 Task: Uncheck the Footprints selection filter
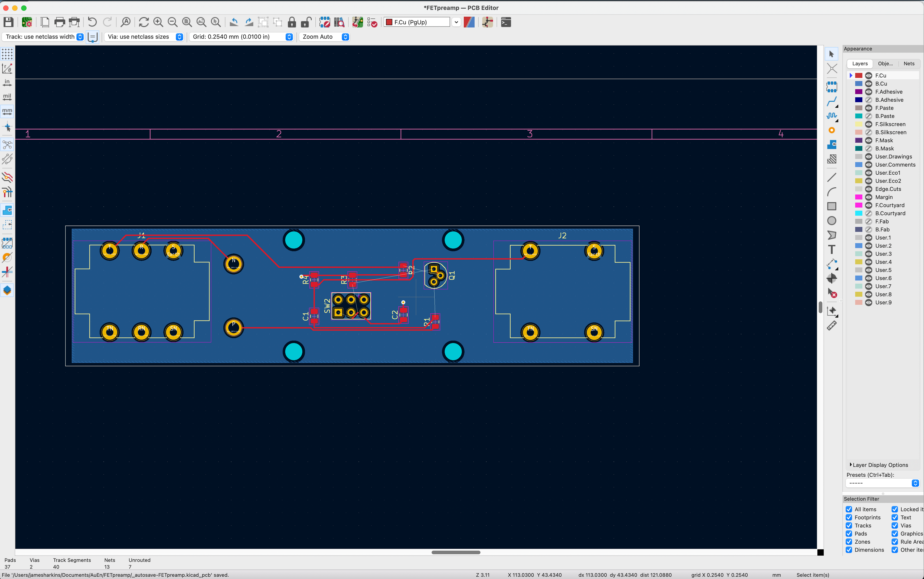coord(849,517)
